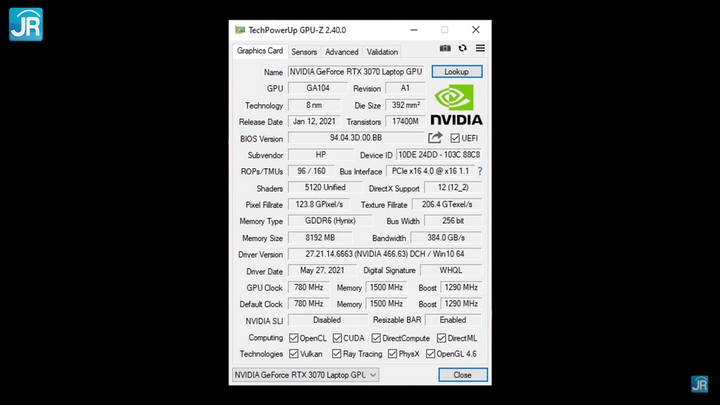Click the Shaders value 5120 Unified
The height and width of the screenshot is (405, 720).
click(x=325, y=188)
